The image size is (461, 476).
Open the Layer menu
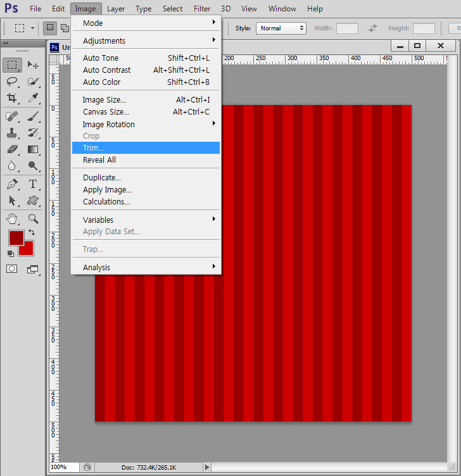116,9
